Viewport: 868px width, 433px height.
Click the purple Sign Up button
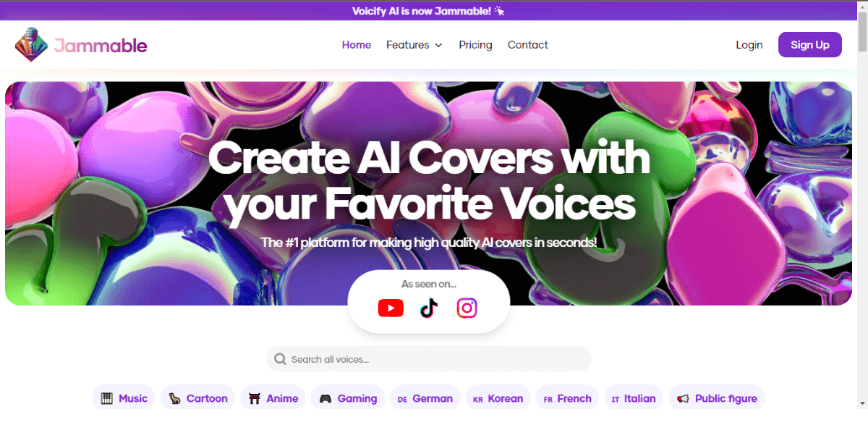(810, 45)
